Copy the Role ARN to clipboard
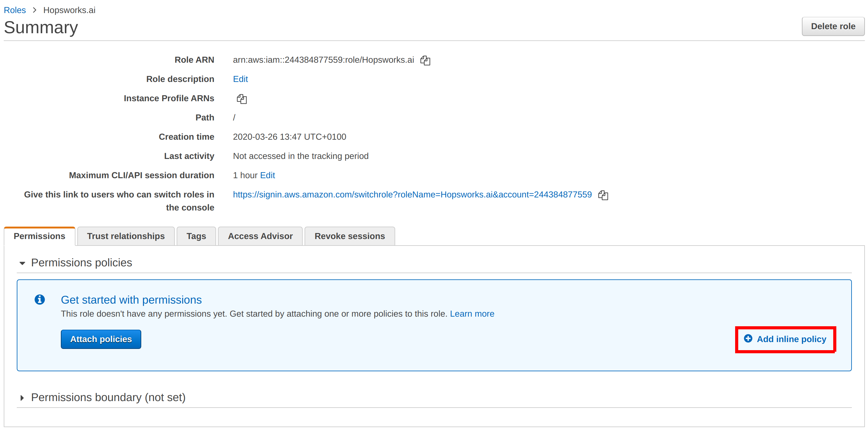This screenshot has width=868, height=429. click(425, 60)
